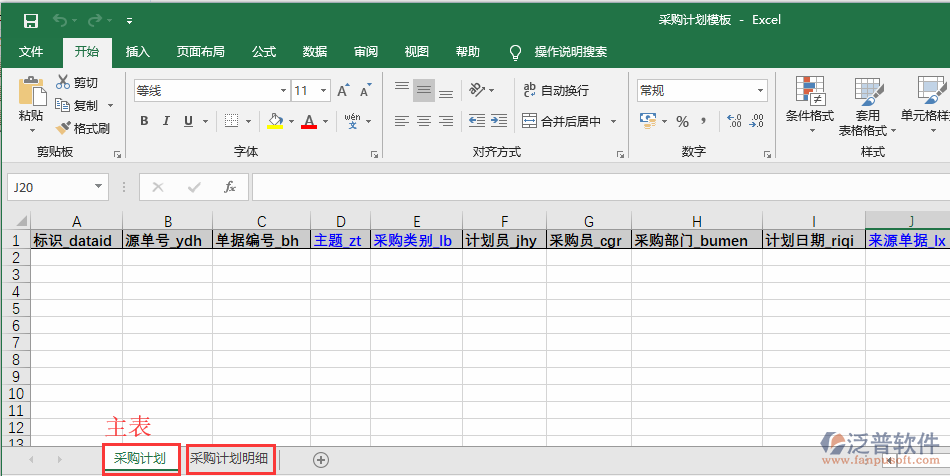Click the Copy (复制) button

(76, 105)
